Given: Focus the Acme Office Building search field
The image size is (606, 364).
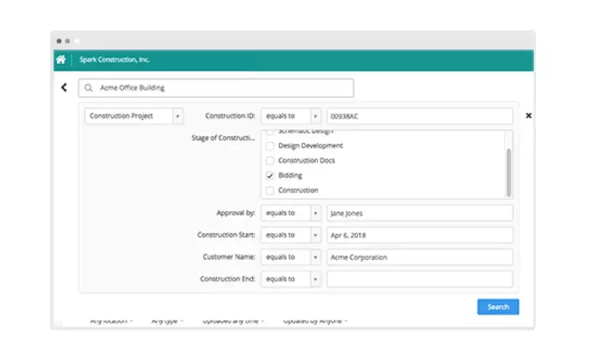Looking at the screenshot, I should (216, 88).
